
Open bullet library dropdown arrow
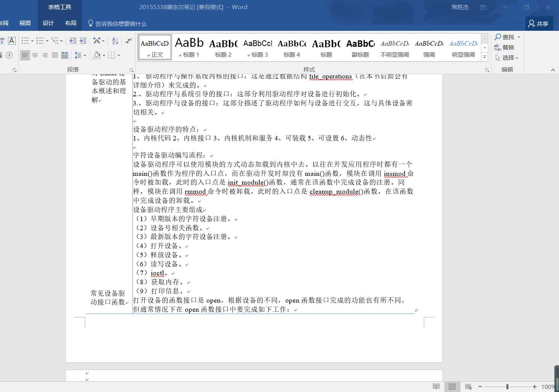coord(32,41)
